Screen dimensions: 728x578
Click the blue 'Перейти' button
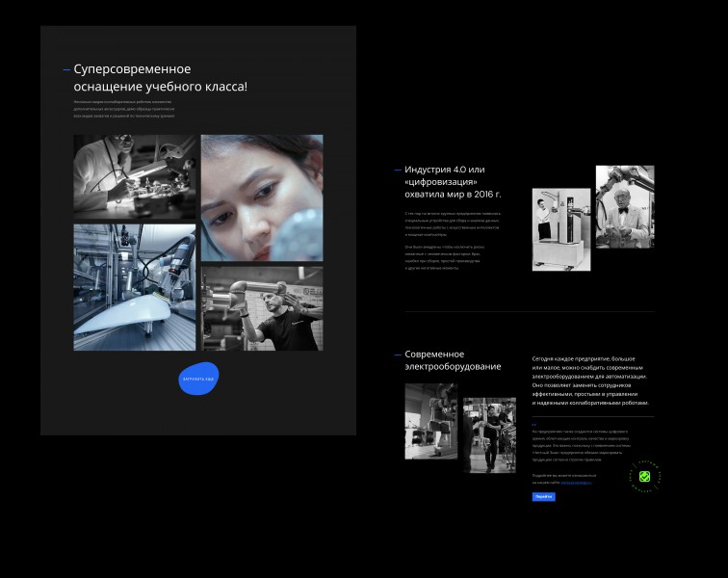544,497
